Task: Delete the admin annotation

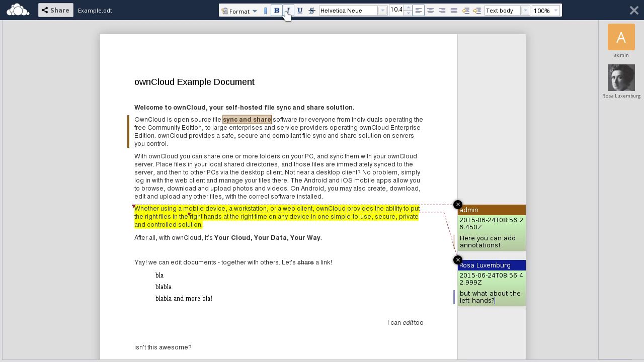Action: pyautogui.click(x=458, y=205)
